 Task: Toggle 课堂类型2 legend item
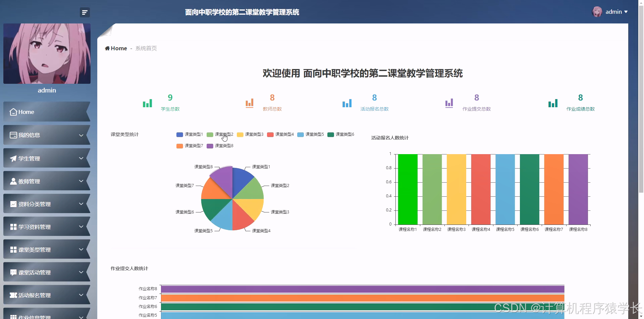(220, 134)
